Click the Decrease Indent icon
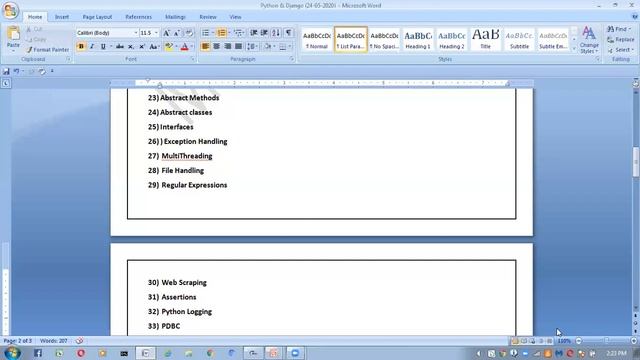This screenshot has width=640, height=360. point(253,33)
